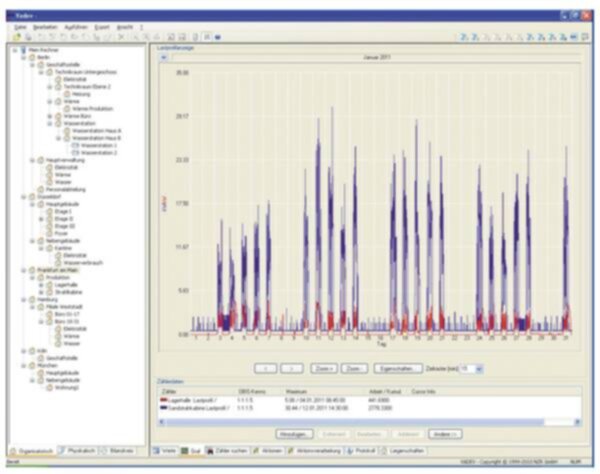Switch to the Physikalisch tab
Screen dimensions: 600x474
(77, 451)
